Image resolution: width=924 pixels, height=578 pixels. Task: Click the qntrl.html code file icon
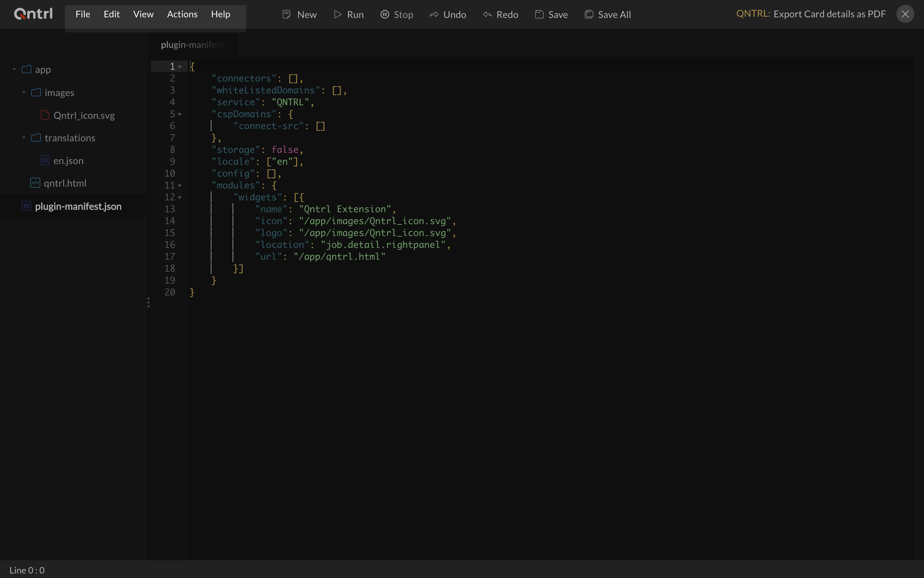coord(35,183)
